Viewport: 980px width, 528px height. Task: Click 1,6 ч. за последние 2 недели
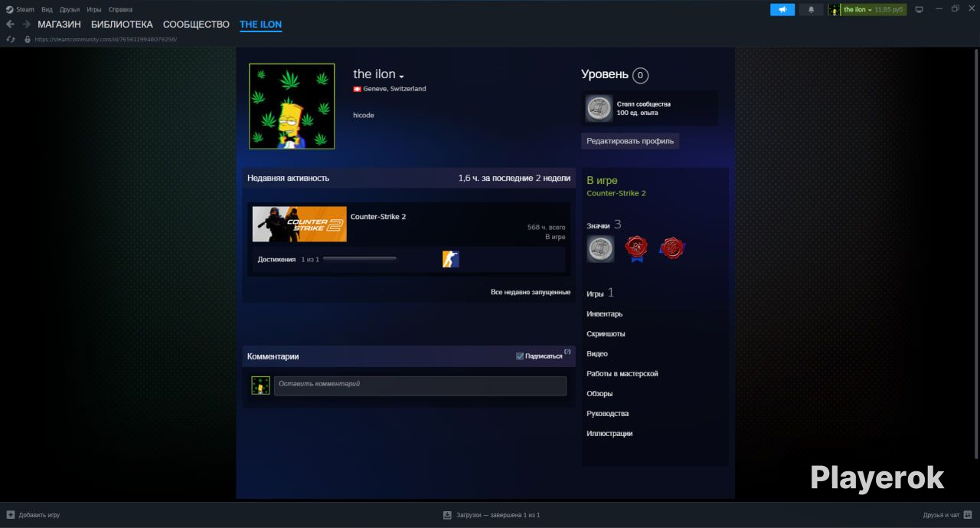(514, 178)
